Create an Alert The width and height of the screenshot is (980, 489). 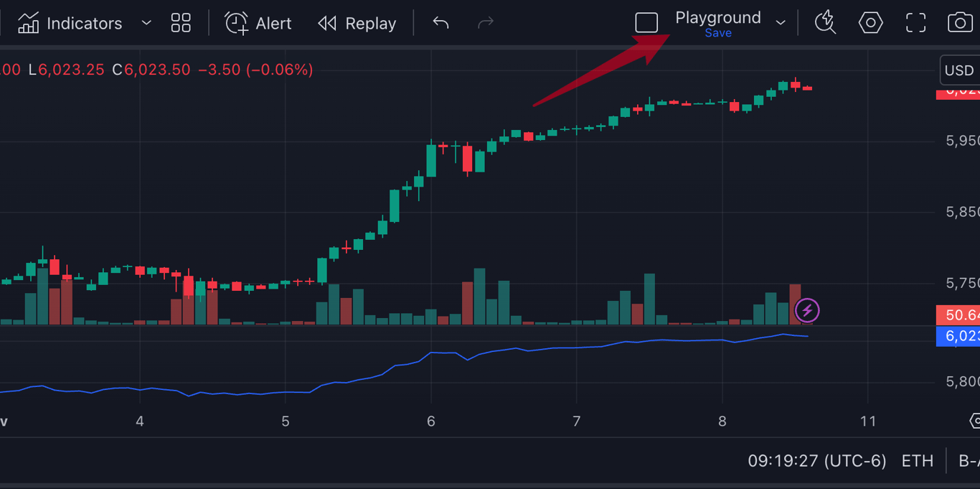pos(258,24)
